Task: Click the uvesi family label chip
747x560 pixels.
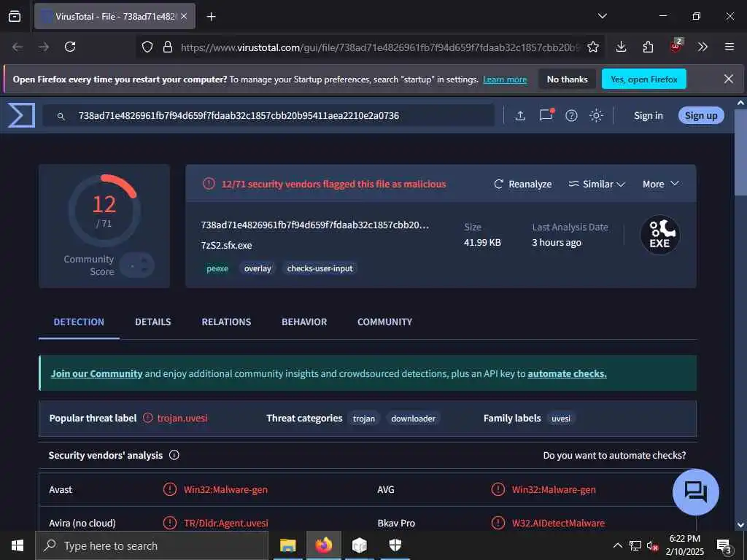Action: (x=561, y=419)
